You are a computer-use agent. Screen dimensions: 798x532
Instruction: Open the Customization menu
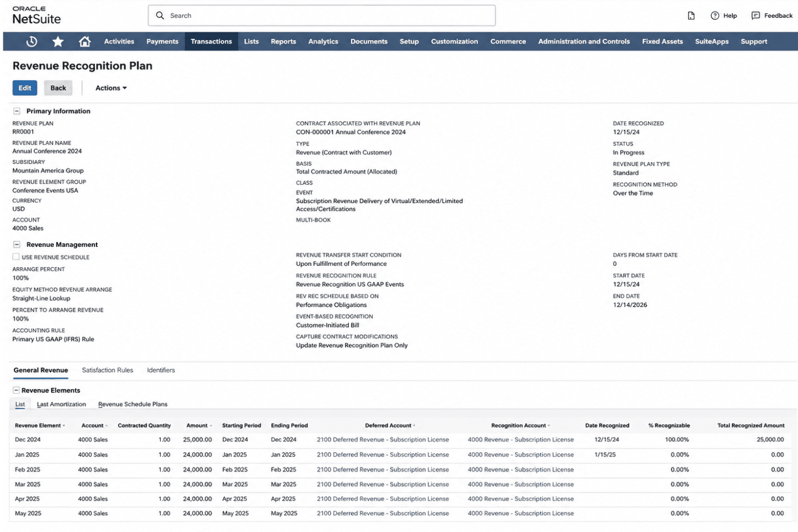[x=455, y=42]
